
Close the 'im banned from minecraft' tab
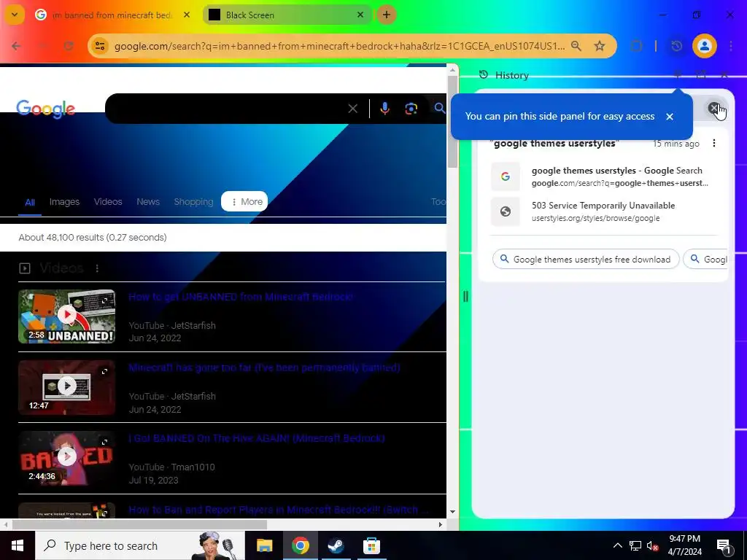187,15
